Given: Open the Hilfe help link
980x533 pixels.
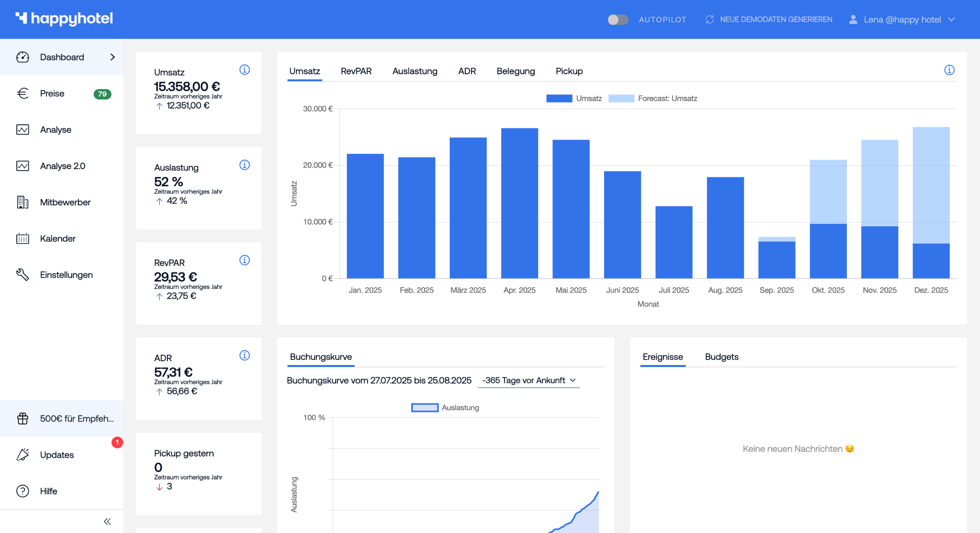Looking at the screenshot, I should tap(48, 491).
